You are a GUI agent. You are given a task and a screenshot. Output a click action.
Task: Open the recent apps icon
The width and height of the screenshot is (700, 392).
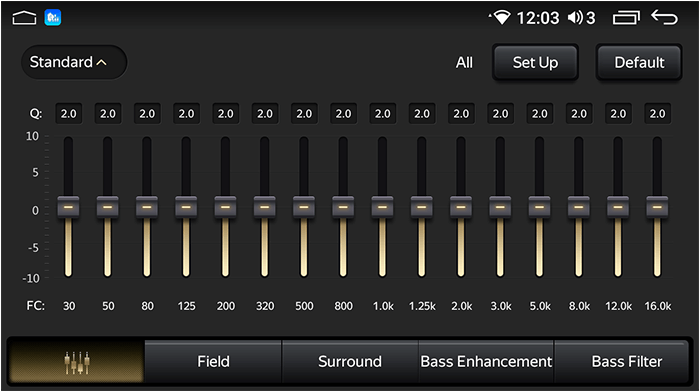(626, 18)
